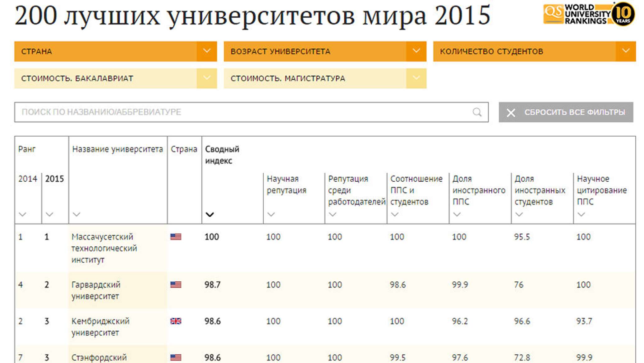Screen dimensions: 644x363
Task: Sort by Научная репутация column arrow
Action: pos(271,214)
